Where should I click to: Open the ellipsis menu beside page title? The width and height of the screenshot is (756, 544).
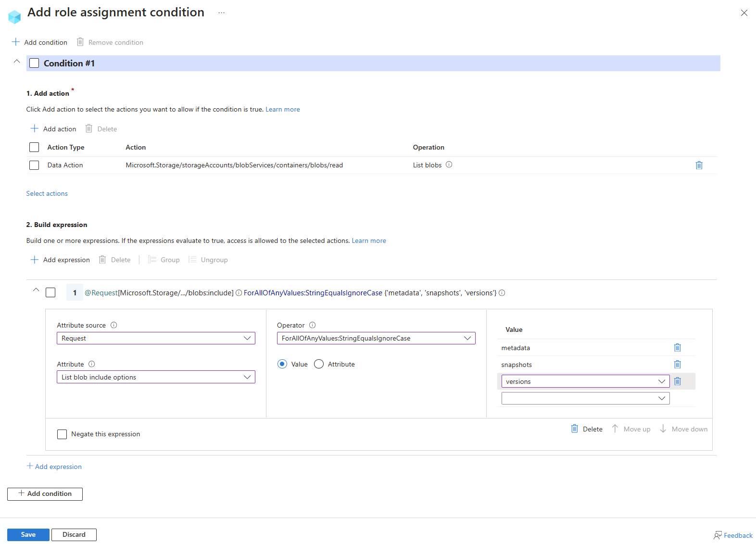(x=221, y=13)
